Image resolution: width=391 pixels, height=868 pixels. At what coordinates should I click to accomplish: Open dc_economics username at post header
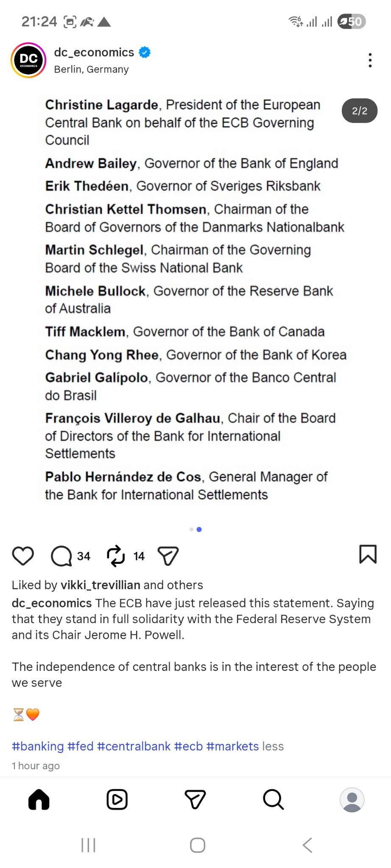coord(94,52)
